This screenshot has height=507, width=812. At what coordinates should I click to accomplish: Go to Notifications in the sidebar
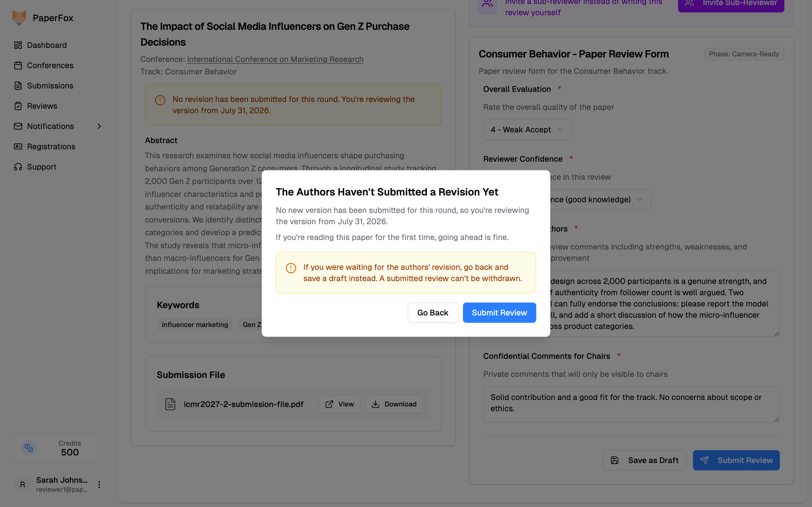[x=50, y=126]
